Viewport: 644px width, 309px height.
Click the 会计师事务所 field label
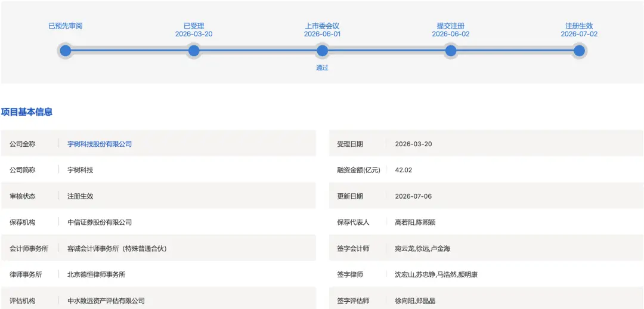pyautogui.click(x=29, y=249)
